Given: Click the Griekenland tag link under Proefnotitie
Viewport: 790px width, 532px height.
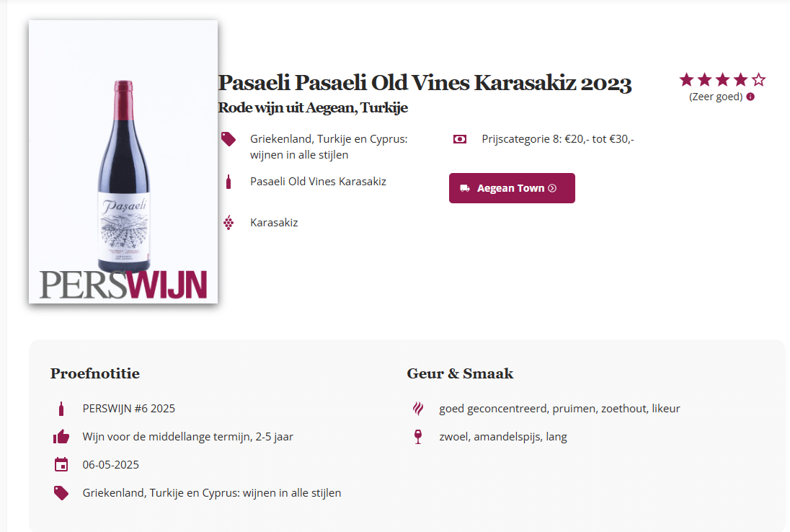Looking at the screenshot, I should pos(212,493).
